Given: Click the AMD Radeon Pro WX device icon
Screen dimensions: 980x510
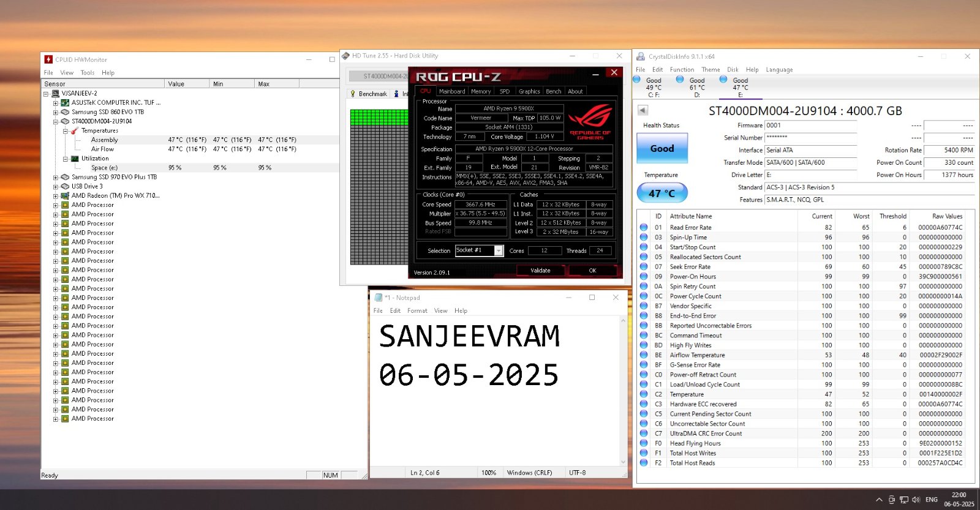Looking at the screenshot, I should click(65, 196).
